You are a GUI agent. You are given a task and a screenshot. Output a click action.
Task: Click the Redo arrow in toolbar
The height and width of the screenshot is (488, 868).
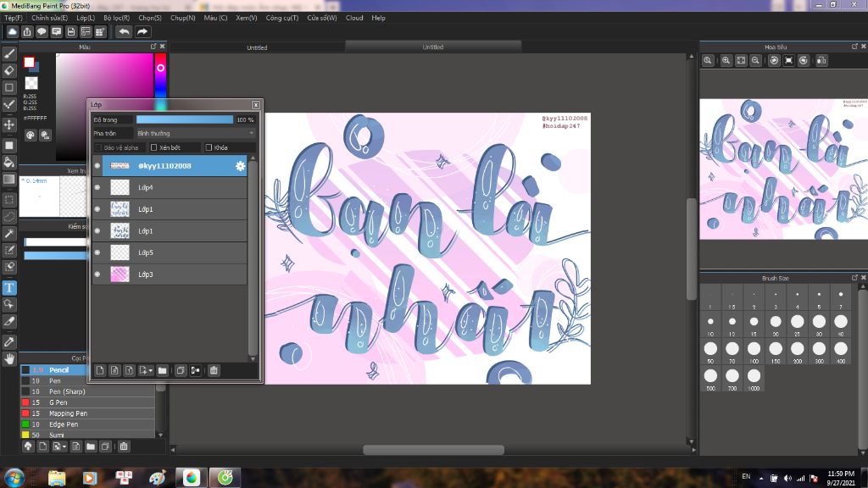coord(142,31)
